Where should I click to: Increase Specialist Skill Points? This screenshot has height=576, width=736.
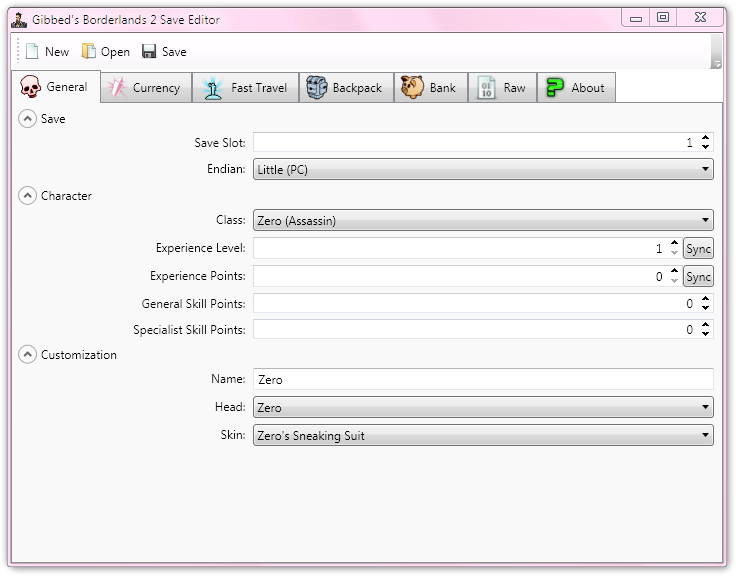pos(705,325)
